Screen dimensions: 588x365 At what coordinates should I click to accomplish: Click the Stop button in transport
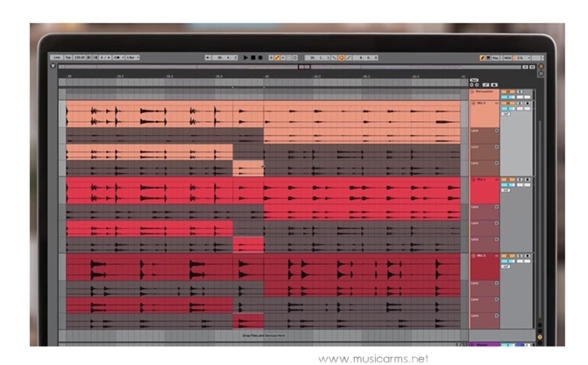(252, 58)
